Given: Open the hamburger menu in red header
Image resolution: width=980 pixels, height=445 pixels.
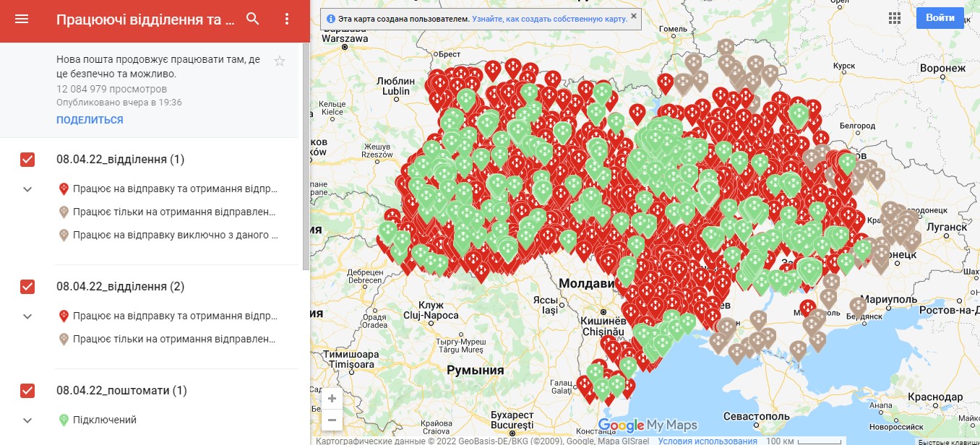Looking at the screenshot, I should (22, 20).
